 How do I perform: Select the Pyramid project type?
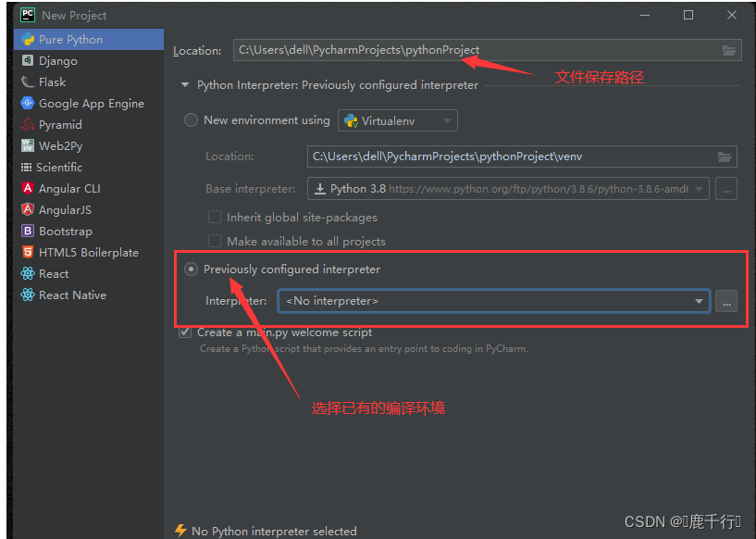pyautogui.click(x=89, y=124)
